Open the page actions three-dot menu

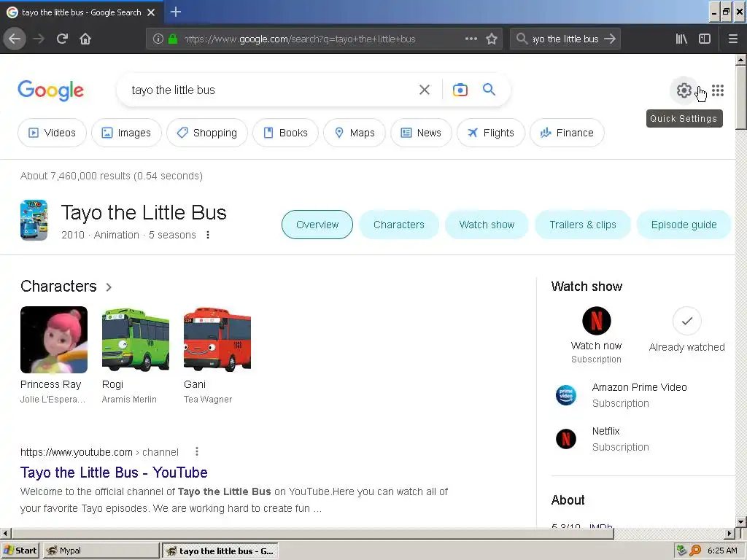point(471,39)
